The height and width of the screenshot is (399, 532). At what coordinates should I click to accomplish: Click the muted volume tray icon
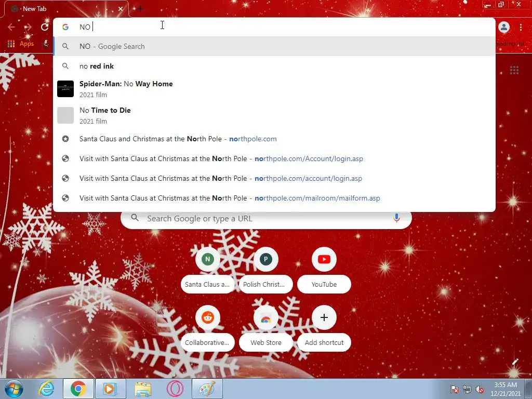[x=479, y=389]
